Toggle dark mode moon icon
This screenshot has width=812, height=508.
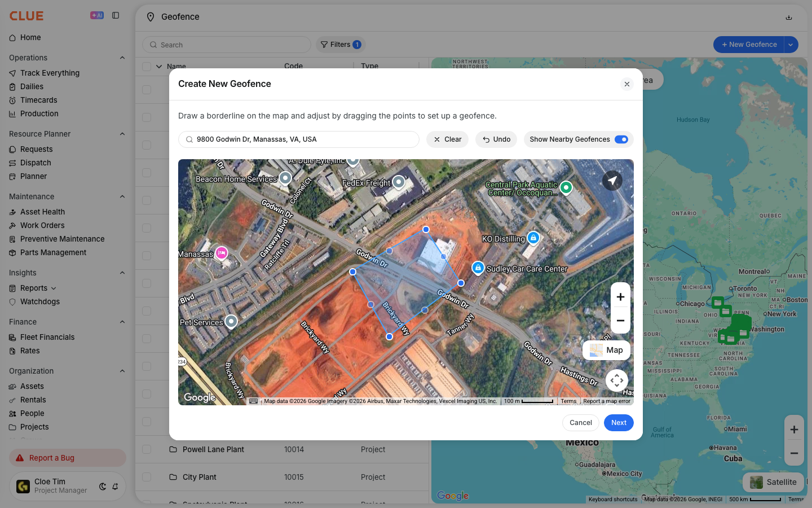tap(103, 487)
